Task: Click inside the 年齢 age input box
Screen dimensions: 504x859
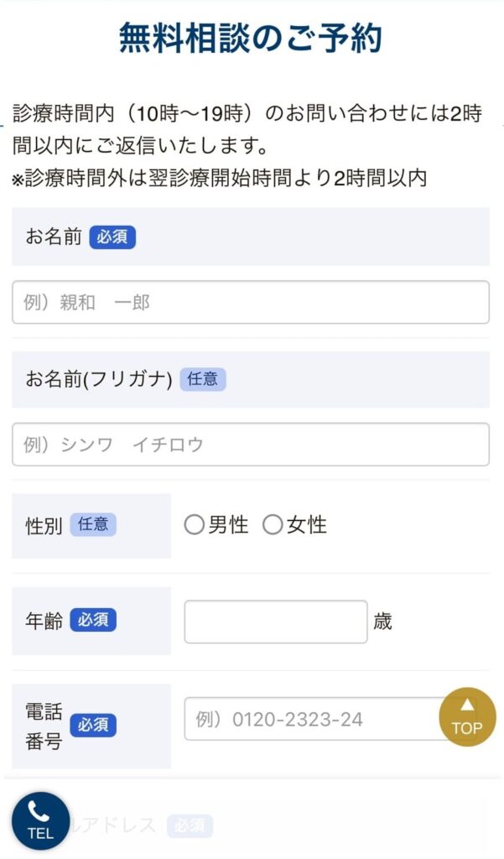Action: click(275, 620)
